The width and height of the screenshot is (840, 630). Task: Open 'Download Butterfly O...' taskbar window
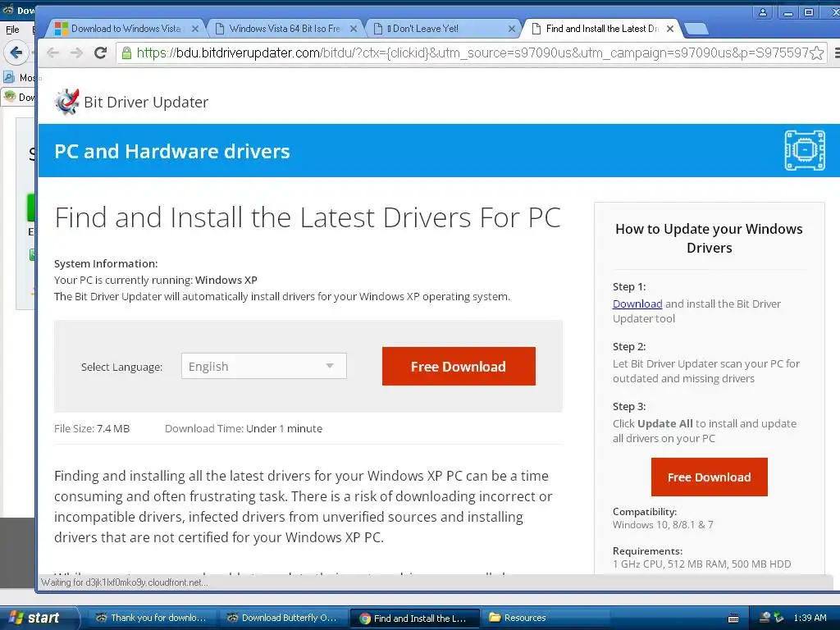283,618
